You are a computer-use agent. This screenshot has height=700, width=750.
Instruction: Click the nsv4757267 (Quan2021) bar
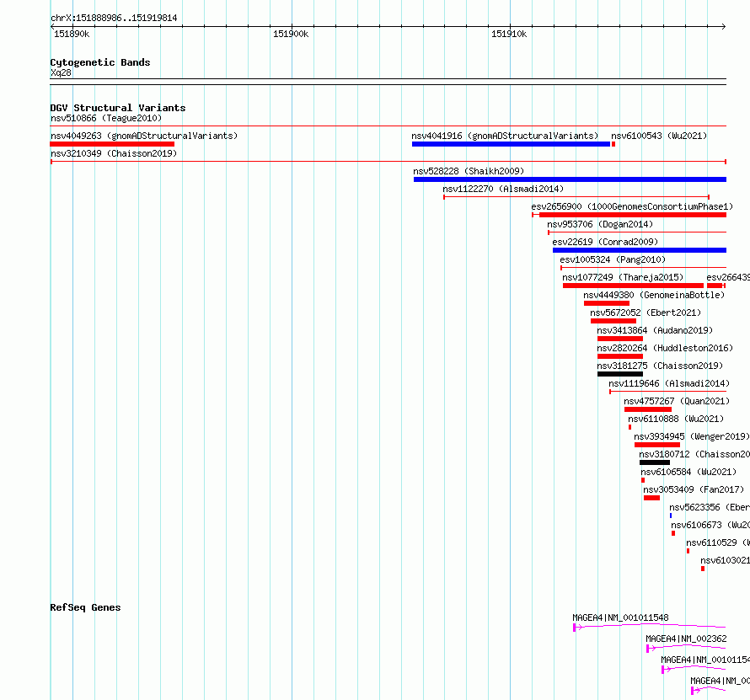tap(648, 409)
